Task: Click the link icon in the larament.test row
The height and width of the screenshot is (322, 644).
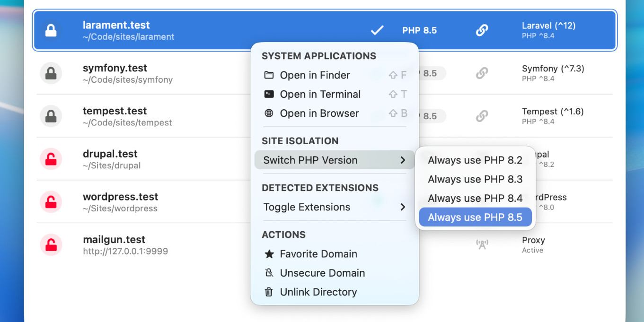Action: click(482, 30)
